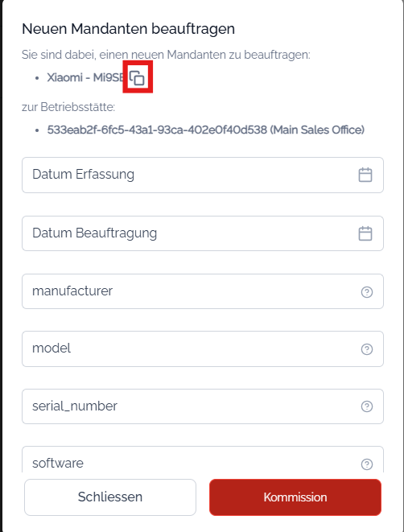This screenshot has height=532, width=404.
Task: Show help for software field
Action: click(367, 464)
